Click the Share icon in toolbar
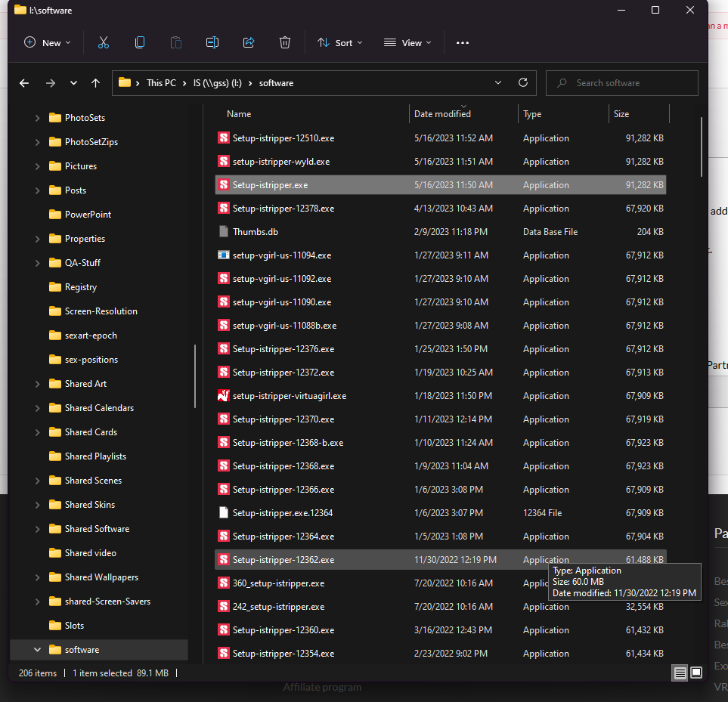The image size is (728, 702). [249, 42]
